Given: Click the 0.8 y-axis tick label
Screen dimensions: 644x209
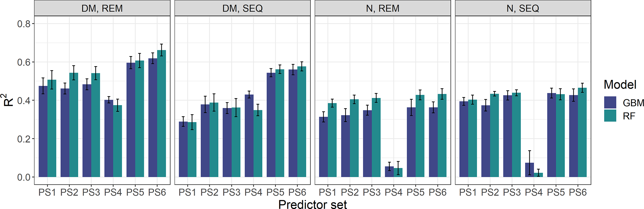Looking at the screenshot, I should 24,24.
